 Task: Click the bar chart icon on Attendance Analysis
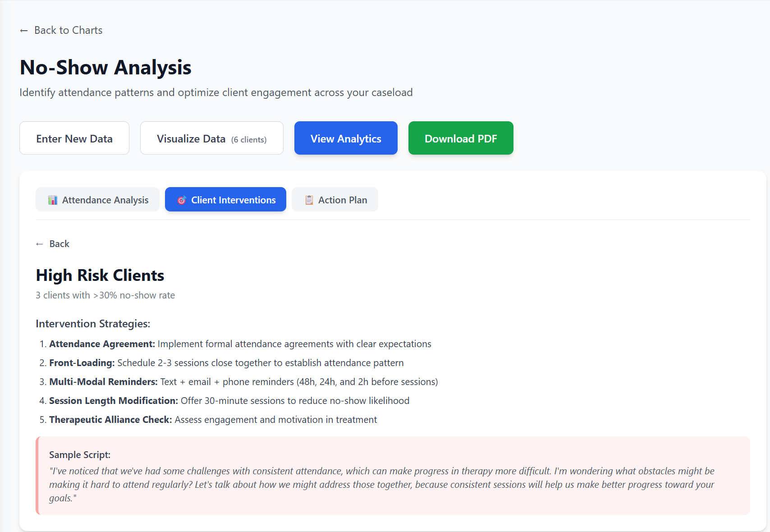53,200
